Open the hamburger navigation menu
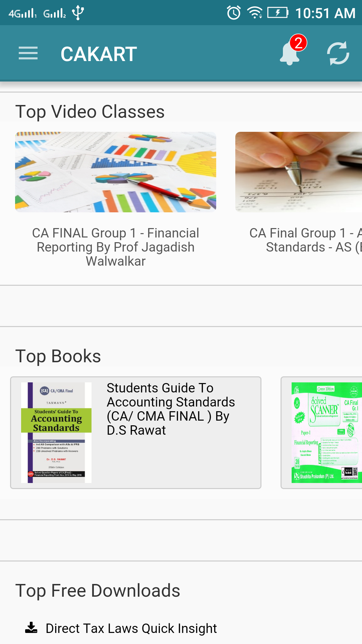 tap(28, 54)
